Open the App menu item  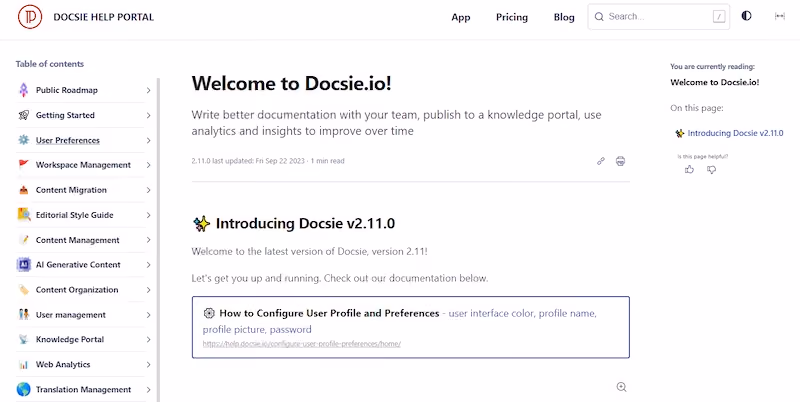click(461, 17)
